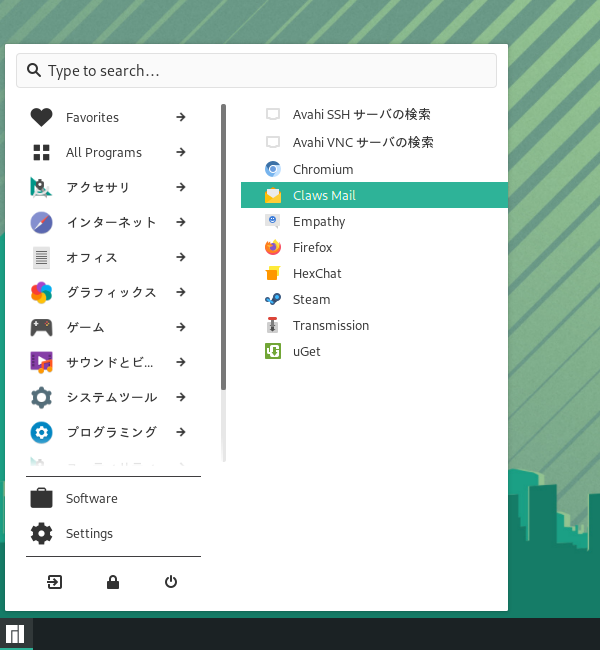Click the プログラミング text
This screenshot has height=650, width=600.
[x=112, y=432]
